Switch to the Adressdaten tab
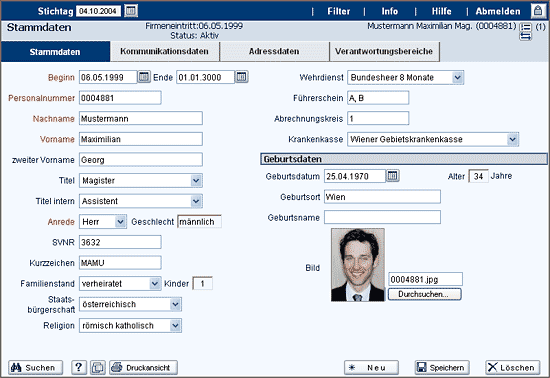This screenshot has height=378, width=550. 274,51
